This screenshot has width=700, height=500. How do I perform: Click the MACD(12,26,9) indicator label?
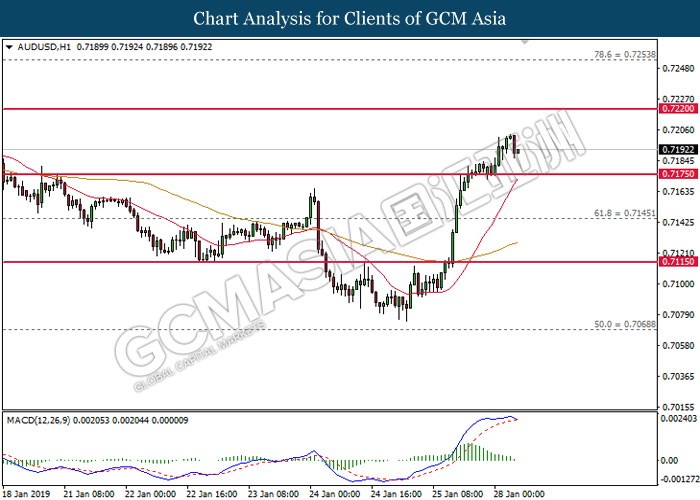[x=38, y=421]
